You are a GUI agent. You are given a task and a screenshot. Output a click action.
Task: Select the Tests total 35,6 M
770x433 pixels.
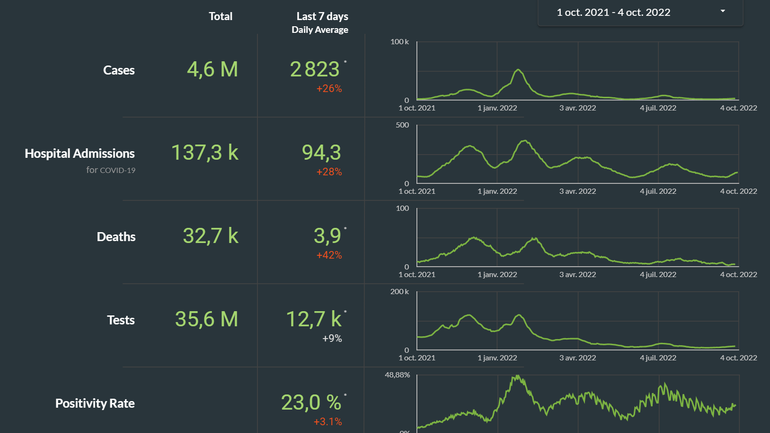pos(212,319)
